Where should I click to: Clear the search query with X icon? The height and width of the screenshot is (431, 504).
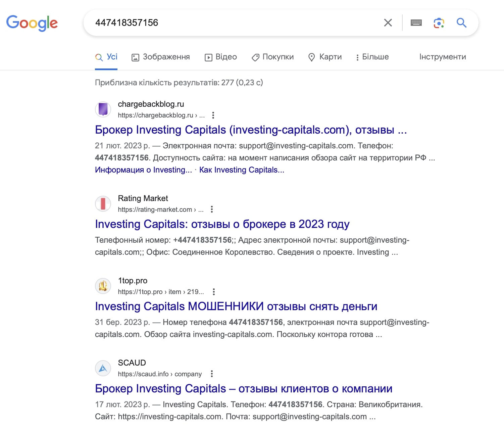pyautogui.click(x=388, y=23)
